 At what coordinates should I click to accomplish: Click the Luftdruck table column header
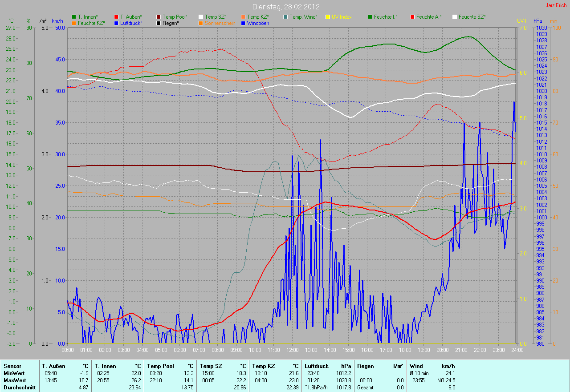[317, 366]
